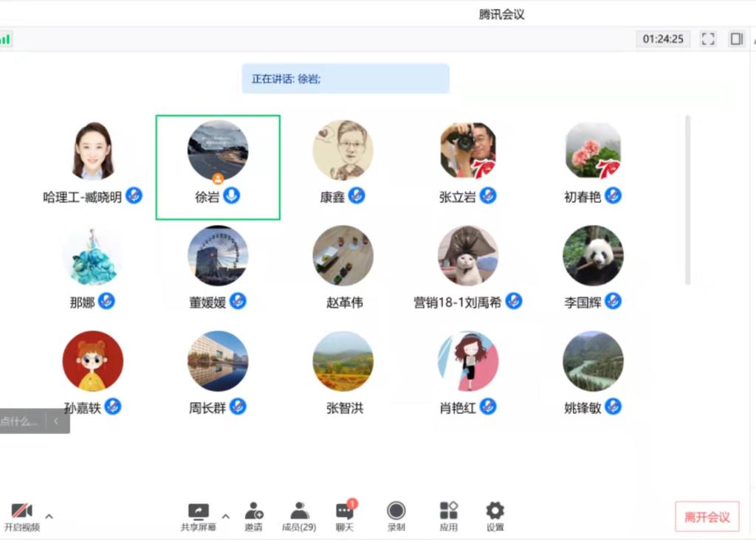
Task: Expand the arrow next to 开启视频
Action: 49,516
